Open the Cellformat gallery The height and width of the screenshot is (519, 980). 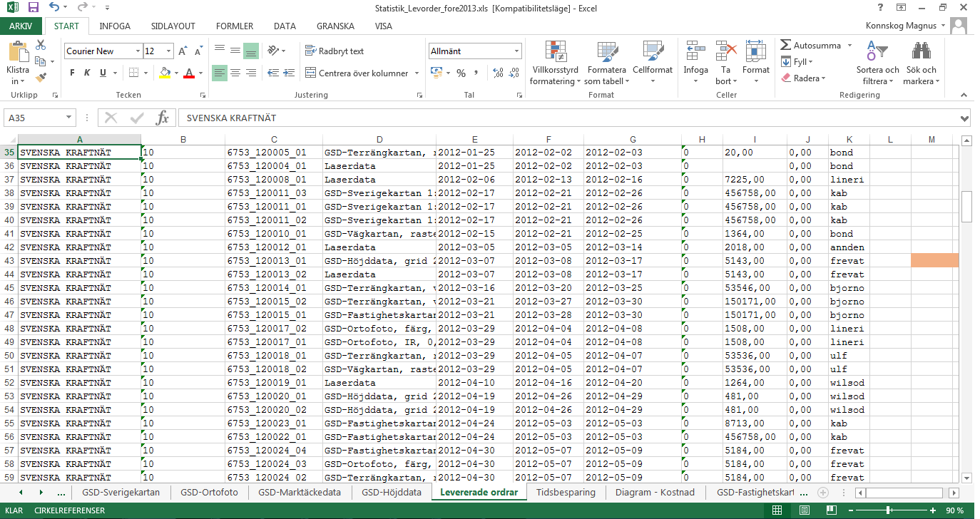[653, 63]
